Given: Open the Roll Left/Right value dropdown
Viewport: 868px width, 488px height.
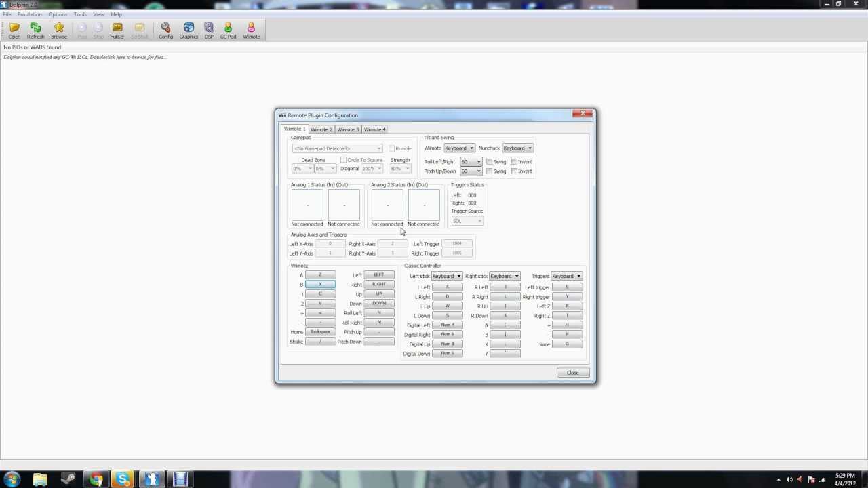Looking at the screenshot, I should (471, 162).
